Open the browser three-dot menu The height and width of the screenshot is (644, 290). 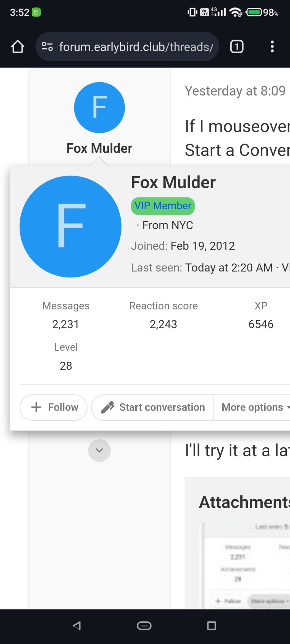[272, 47]
